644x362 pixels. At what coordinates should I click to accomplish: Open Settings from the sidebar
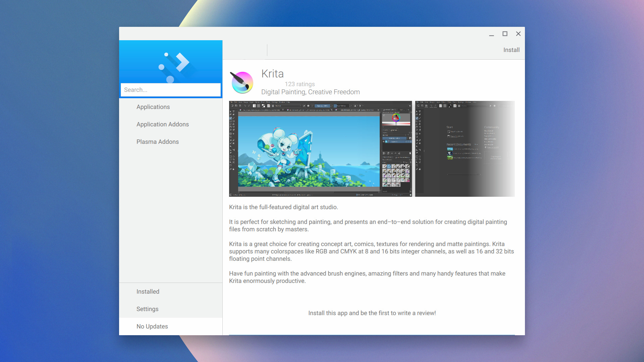[x=147, y=309]
